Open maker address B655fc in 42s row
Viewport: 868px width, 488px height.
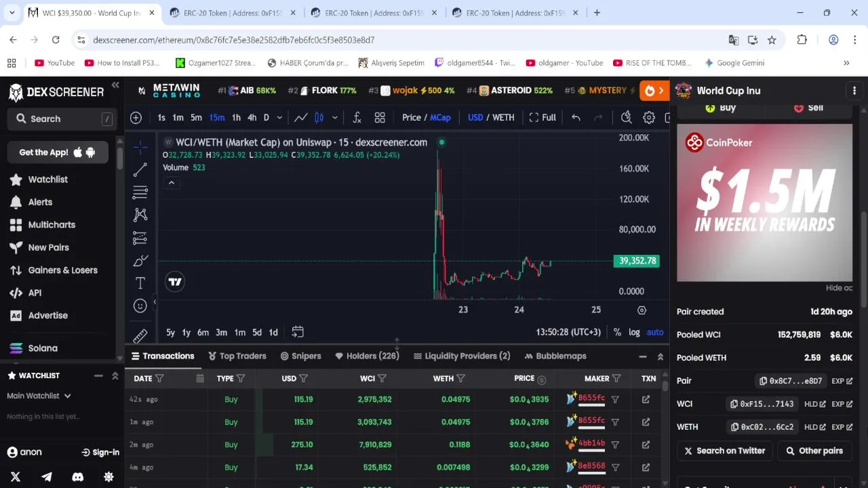[x=591, y=398]
